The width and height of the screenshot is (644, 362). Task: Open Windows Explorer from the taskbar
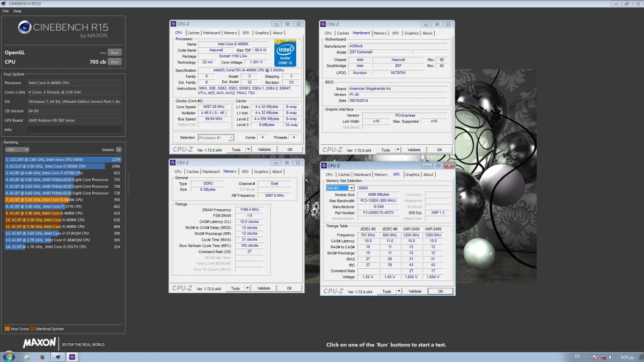[27, 357]
